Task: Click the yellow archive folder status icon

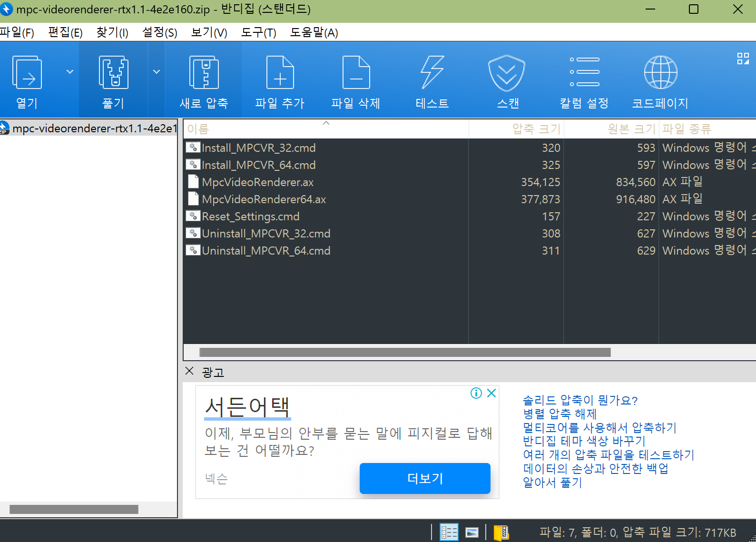Action: tap(501, 532)
